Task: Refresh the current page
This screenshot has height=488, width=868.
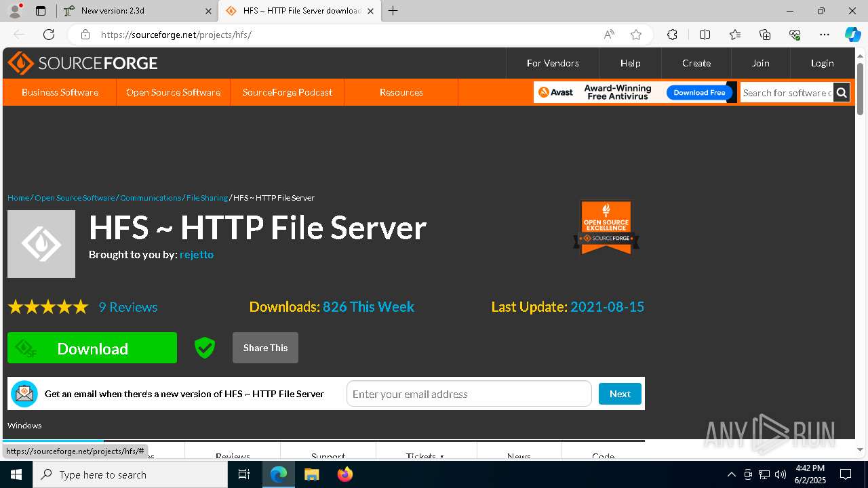Action: (x=49, y=35)
